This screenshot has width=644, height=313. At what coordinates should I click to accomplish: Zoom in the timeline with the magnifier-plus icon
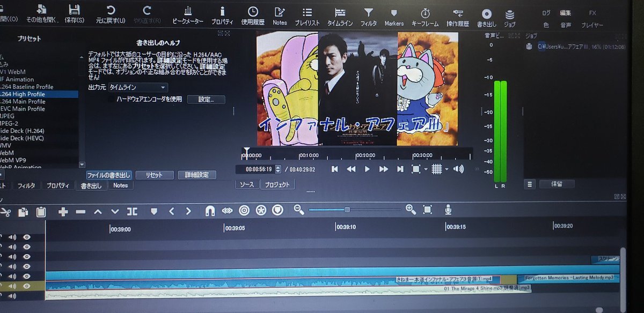[411, 210]
